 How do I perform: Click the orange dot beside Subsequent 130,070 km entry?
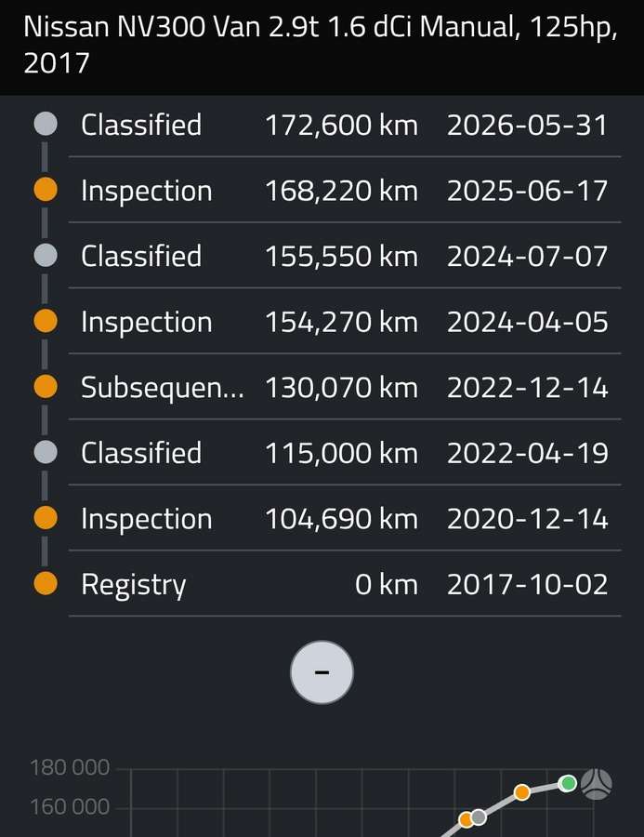46,386
